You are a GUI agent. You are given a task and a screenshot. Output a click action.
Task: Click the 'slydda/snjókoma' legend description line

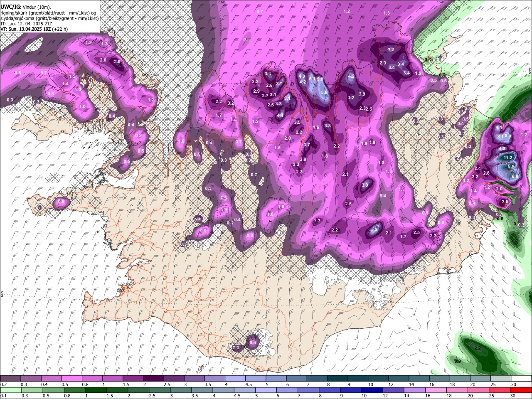coord(49,18)
